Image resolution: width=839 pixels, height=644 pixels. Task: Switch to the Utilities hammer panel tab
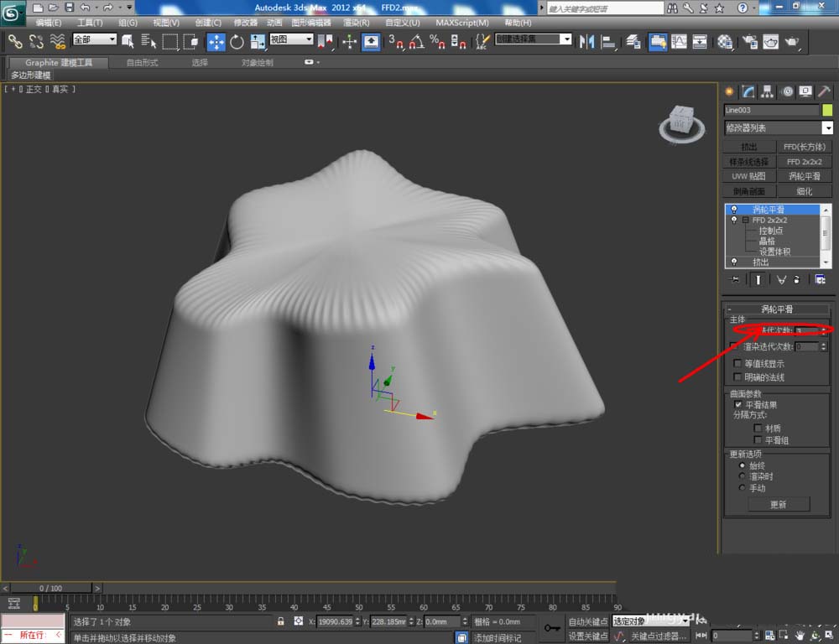point(824,91)
